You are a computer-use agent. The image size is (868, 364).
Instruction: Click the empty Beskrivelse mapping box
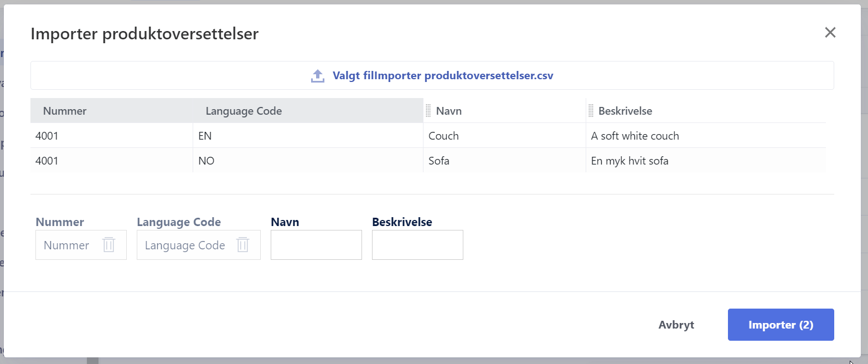(417, 245)
